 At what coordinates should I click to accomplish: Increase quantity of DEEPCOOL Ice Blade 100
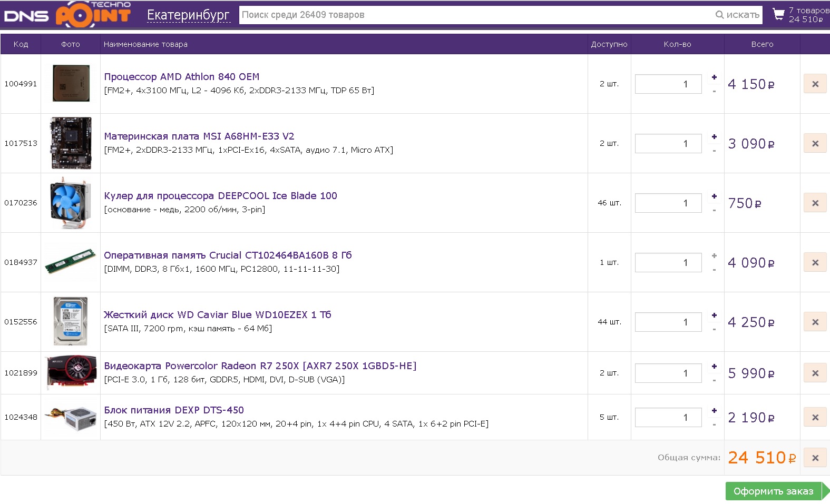tap(714, 196)
